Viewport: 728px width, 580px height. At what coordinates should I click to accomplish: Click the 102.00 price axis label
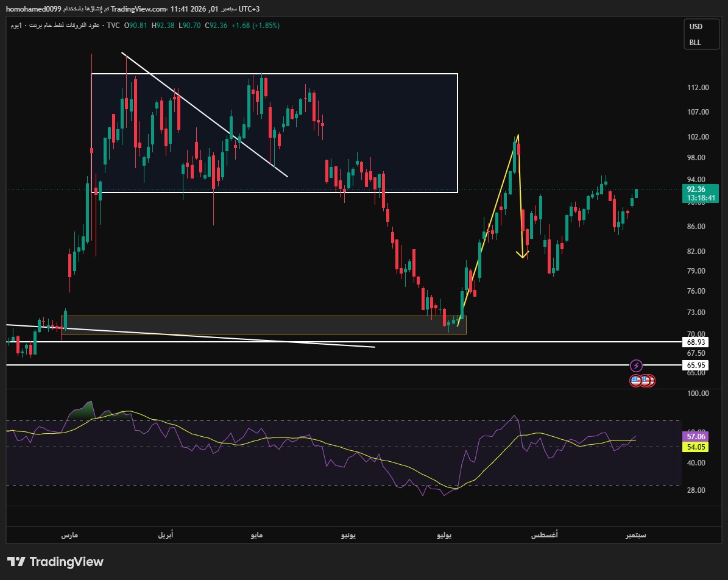pyautogui.click(x=698, y=137)
